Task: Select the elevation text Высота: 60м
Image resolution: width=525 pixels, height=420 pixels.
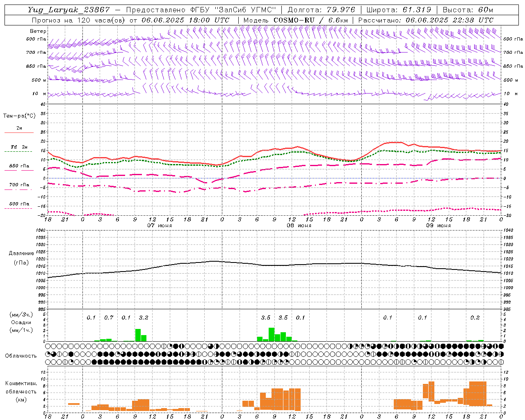Action: 468,10
